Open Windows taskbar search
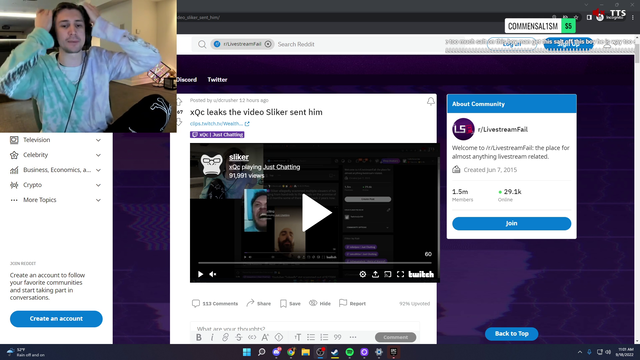The width and height of the screenshot is (640, 360). pos(262,352)
